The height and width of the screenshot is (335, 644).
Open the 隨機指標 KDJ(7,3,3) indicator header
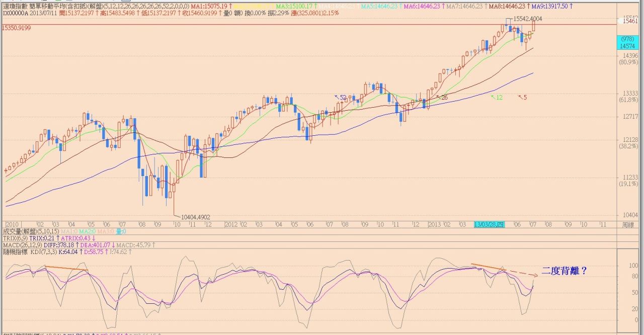coord(35,252)
